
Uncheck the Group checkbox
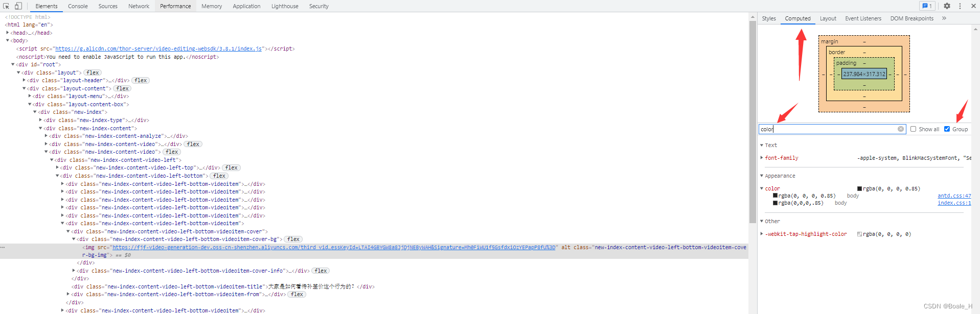pyautogui.click(x=947, y=129)
